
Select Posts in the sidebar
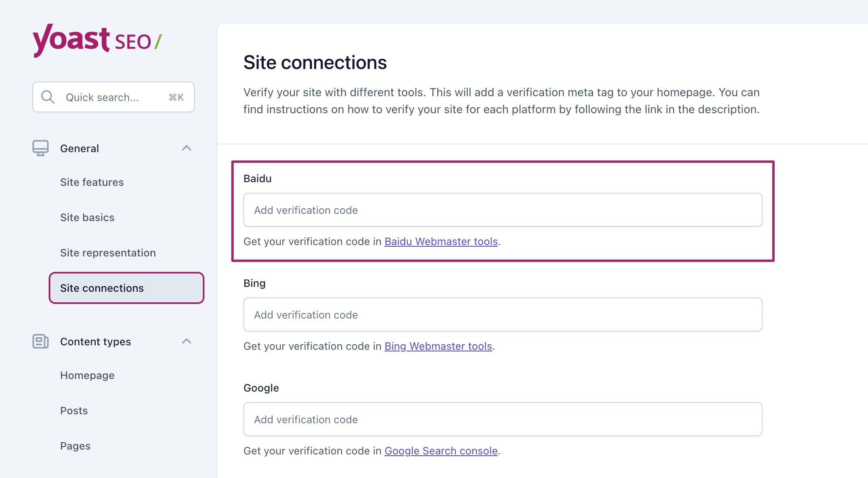pos(74,410)
